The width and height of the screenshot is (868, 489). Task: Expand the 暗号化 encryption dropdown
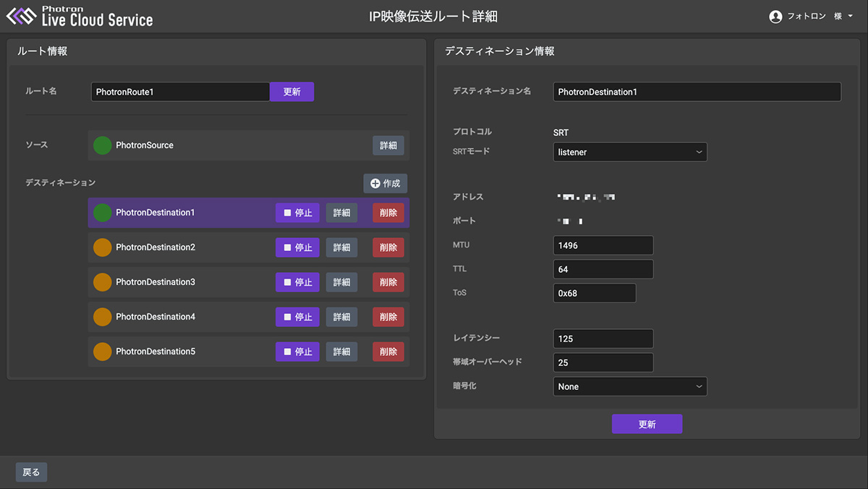tap(629, 386)
